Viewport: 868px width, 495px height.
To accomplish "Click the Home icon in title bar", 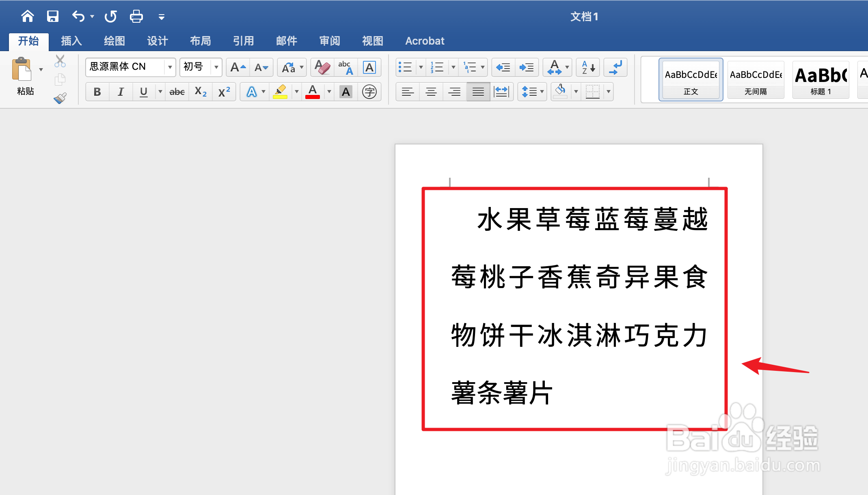I will 28,17.
